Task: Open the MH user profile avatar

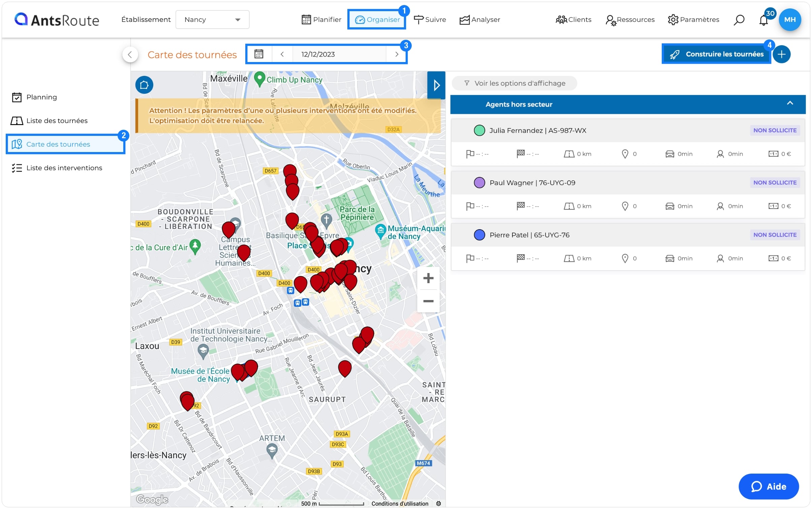Action: click(790, 20)
